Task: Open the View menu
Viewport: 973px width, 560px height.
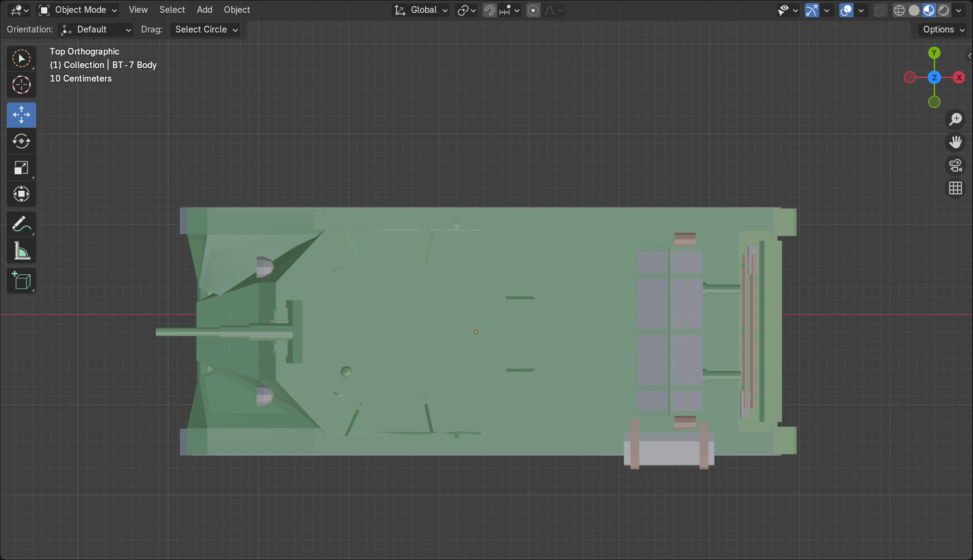Action: pyautogui.click(x=138, y=10)
